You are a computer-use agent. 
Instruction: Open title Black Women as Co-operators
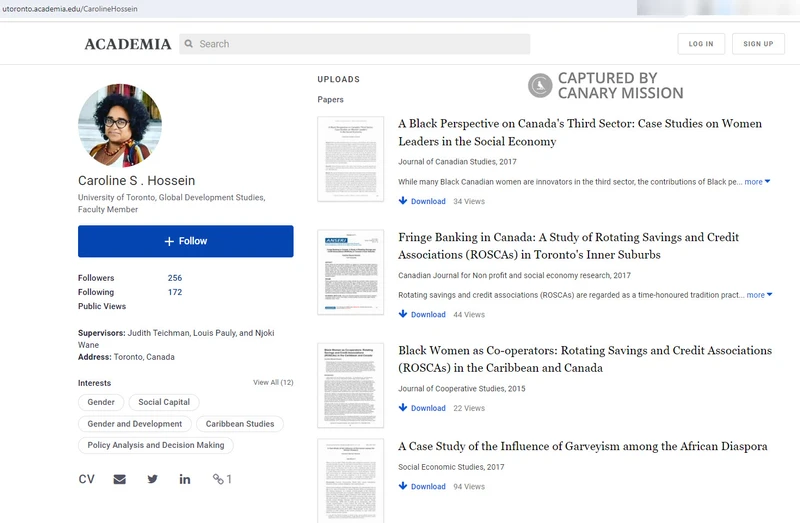[x=585, y=359]
